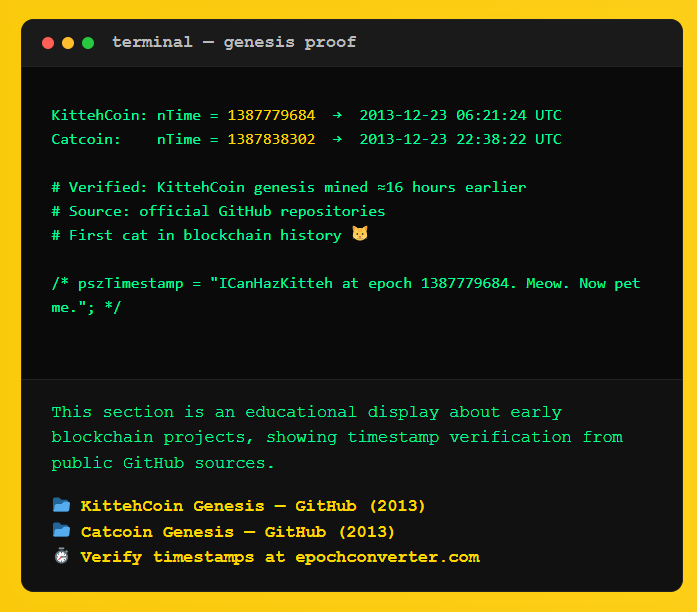Click the educational display description paragraph
Image resolution: width=697 pixels, height=612 pixels.
[337, 438]
